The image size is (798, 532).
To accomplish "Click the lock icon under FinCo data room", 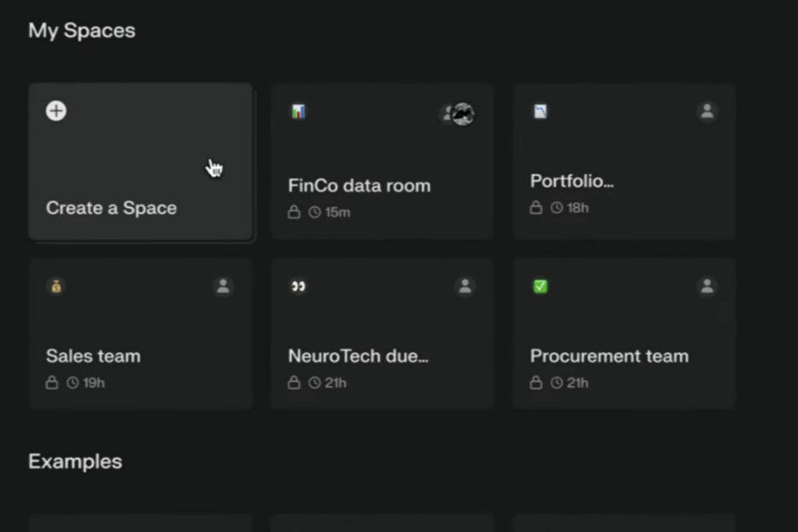I will point(293,213).
